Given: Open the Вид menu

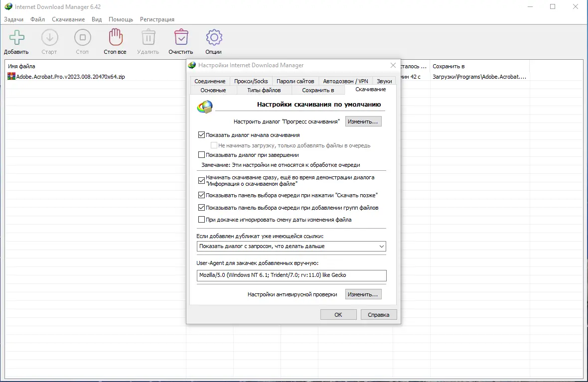Looking at the screenshot, I should 97,19.
